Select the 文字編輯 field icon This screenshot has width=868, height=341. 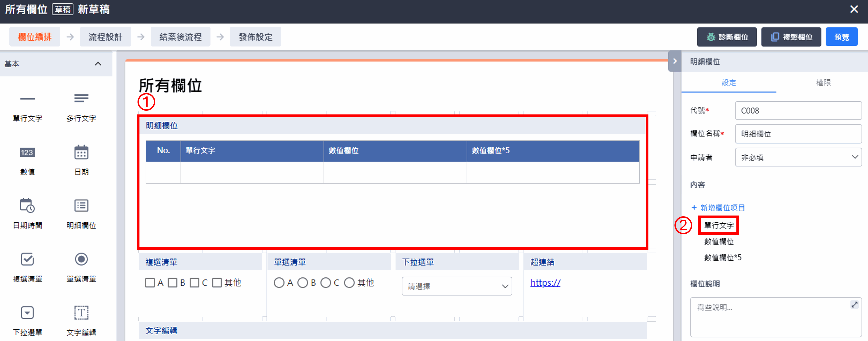point(81,312)
